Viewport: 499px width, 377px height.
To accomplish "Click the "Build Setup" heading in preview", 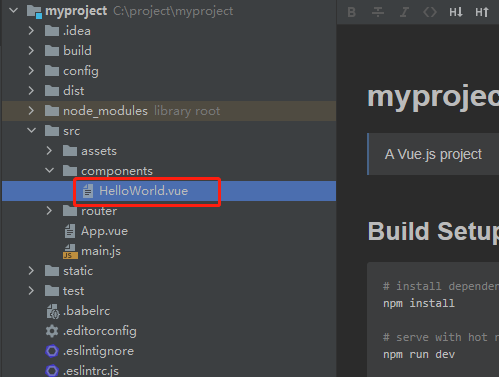I will pyautogui.click(x=433, y=232).
